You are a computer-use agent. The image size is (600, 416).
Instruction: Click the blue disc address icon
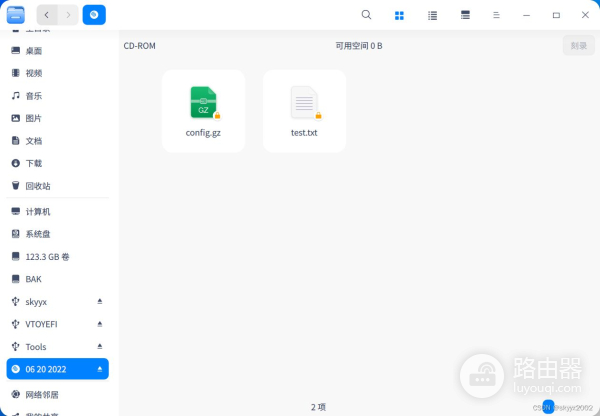[x=94, y=15]
